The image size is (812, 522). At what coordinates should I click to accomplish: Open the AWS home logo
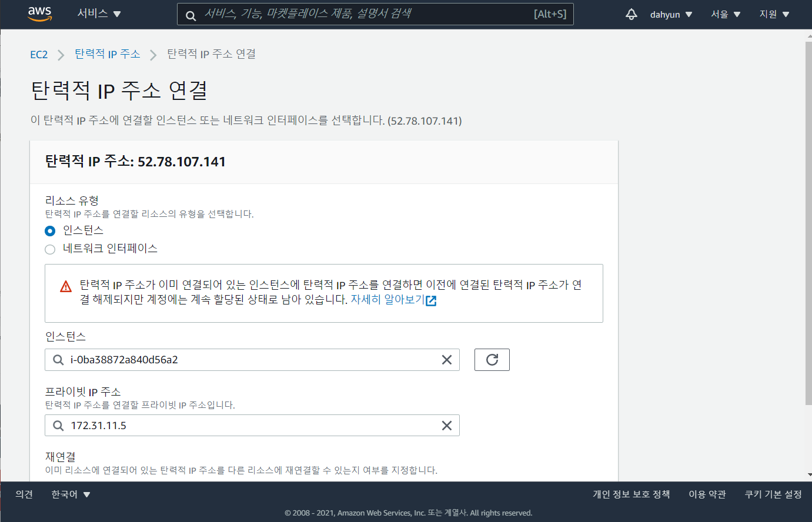pyautogui.click(x=40, y=14)
